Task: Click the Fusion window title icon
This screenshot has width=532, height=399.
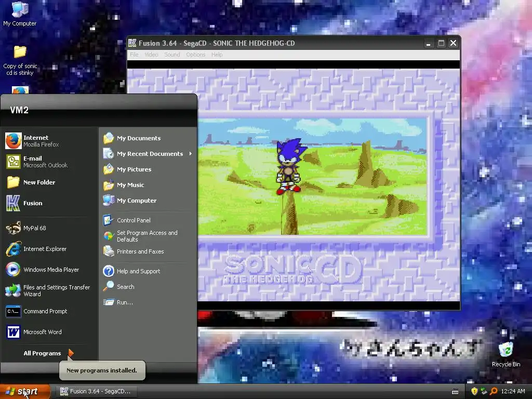Action: [x=132, y=43]
